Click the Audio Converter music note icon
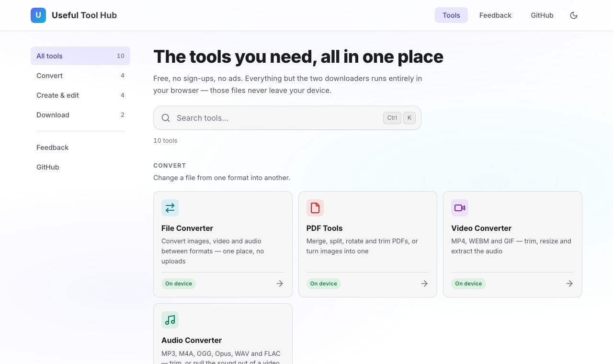 click(x=170, y=320)
